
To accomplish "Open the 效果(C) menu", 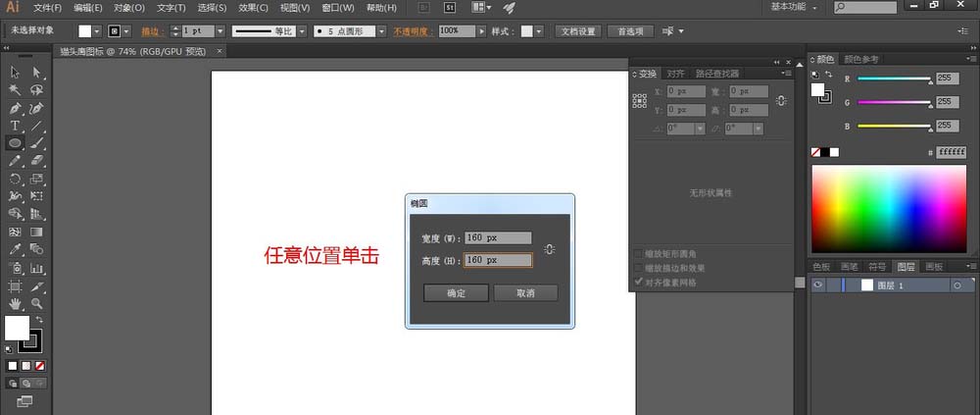I will tap(253, 8).
